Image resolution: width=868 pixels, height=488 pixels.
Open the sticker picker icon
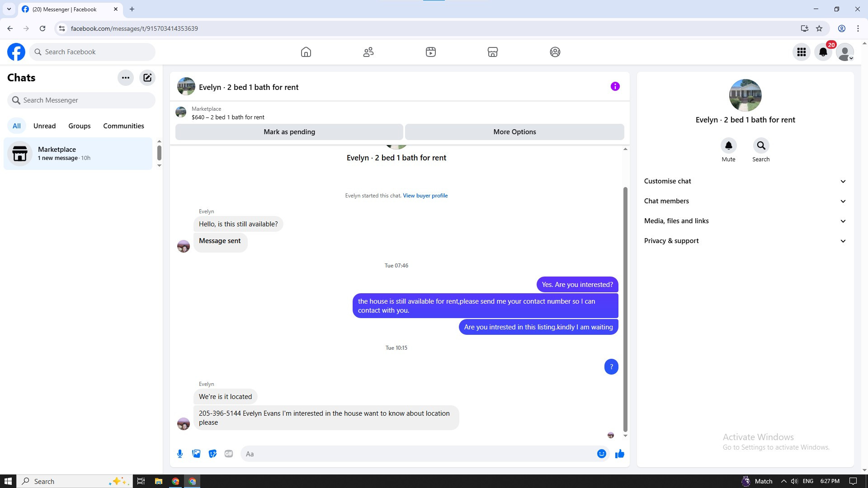pyautogui.click(x=212, y=454)
